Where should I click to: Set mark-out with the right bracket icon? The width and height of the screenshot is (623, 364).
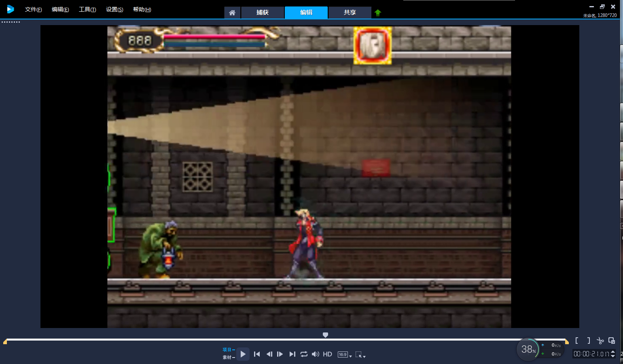pyautogui.click(x=589, y=341)
